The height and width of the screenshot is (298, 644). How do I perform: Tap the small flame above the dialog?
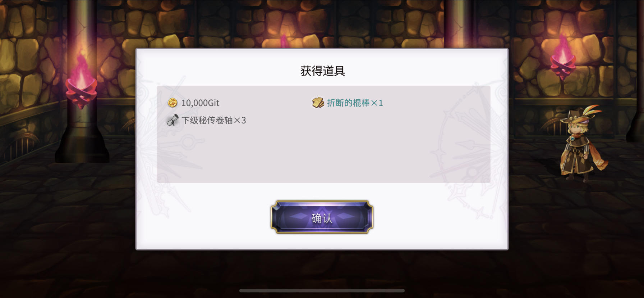284,41
